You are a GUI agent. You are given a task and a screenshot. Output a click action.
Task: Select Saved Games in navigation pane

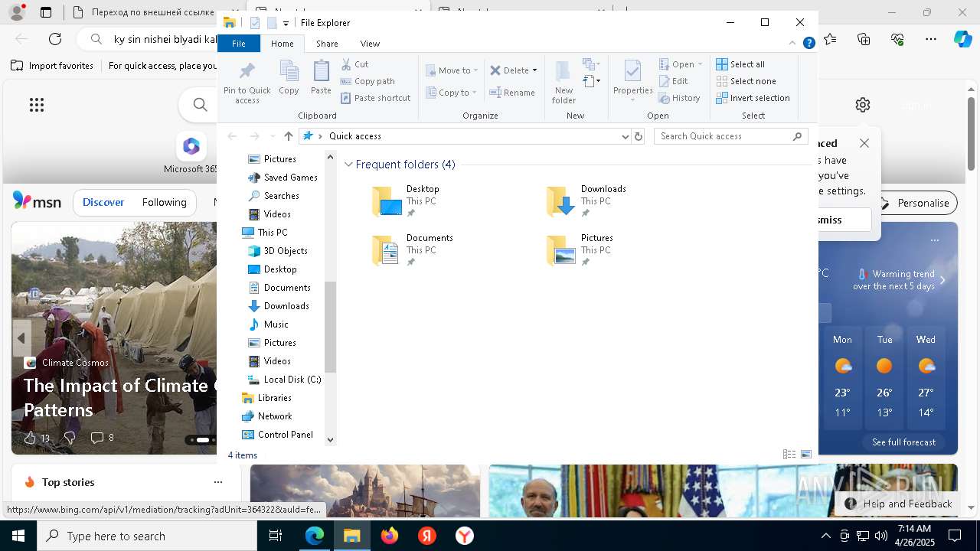tap(283, 178)
